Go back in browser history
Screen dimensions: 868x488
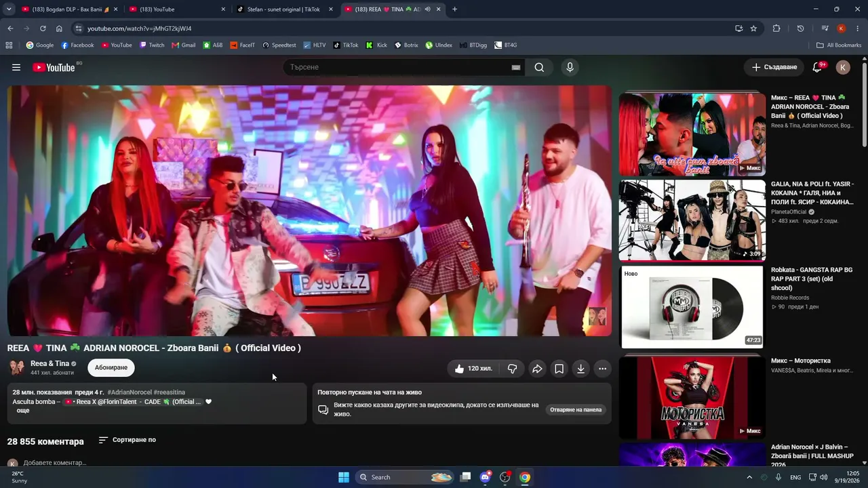point(10,28)
